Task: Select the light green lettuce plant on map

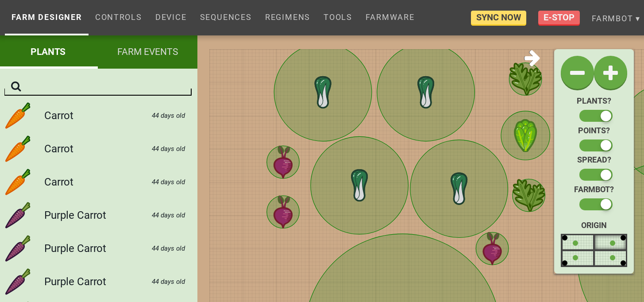Action: pyautogui.click(x=525, y=136)
